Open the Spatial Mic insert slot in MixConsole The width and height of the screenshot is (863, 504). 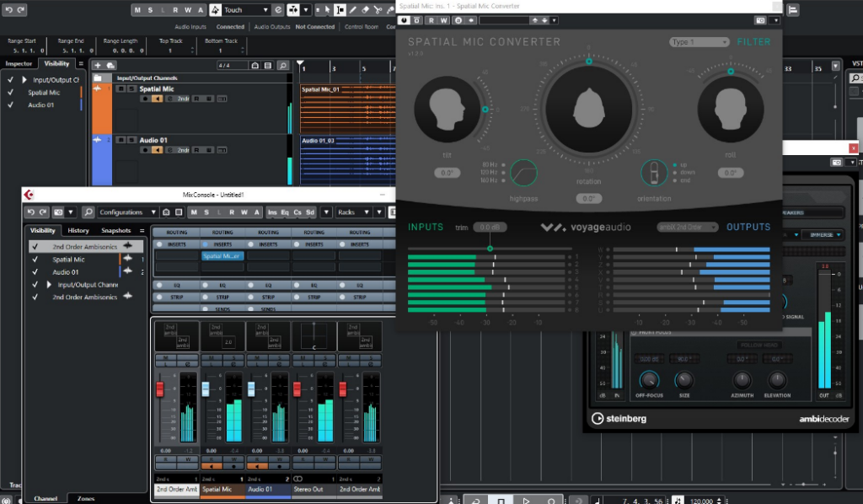(223, 255)
